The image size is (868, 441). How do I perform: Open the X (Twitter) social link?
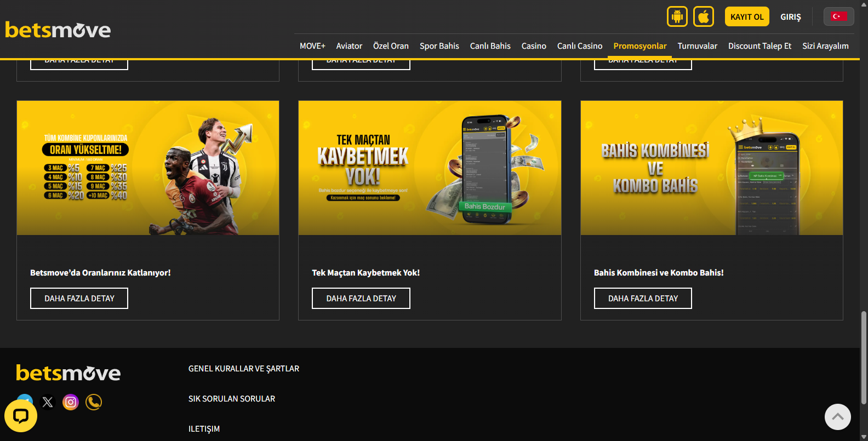pyautogui.click(x=48, y=402)
